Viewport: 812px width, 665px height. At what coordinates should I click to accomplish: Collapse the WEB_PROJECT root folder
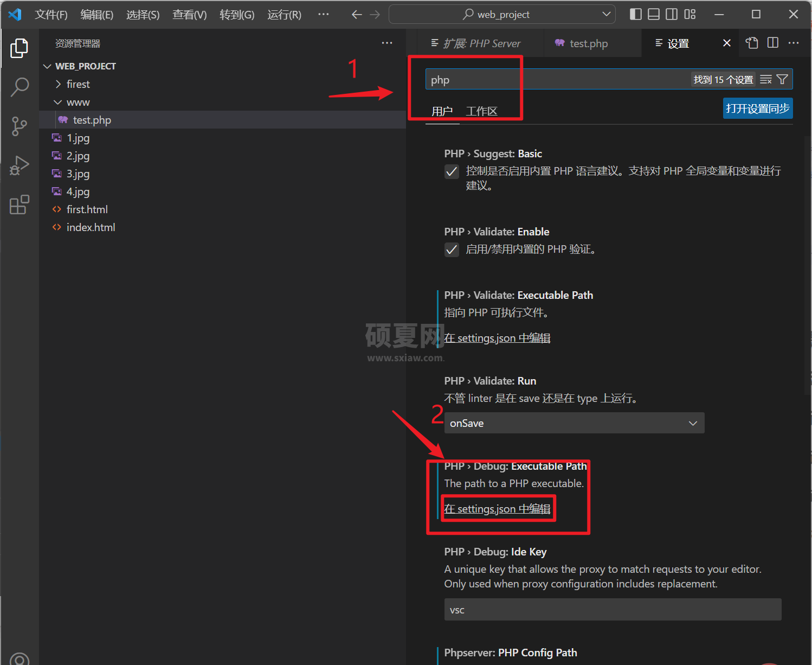pyautogui.click(x=48, y=66)
